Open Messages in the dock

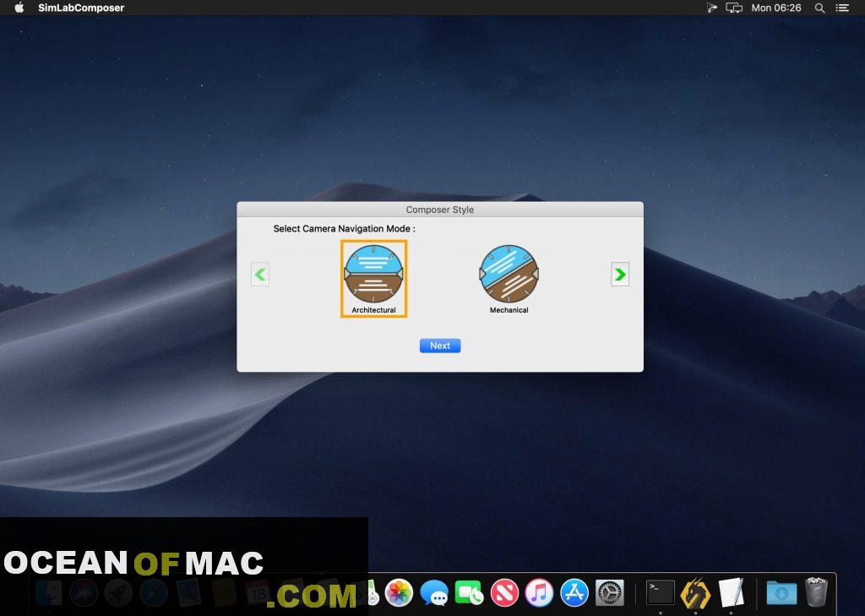(434, 593)
